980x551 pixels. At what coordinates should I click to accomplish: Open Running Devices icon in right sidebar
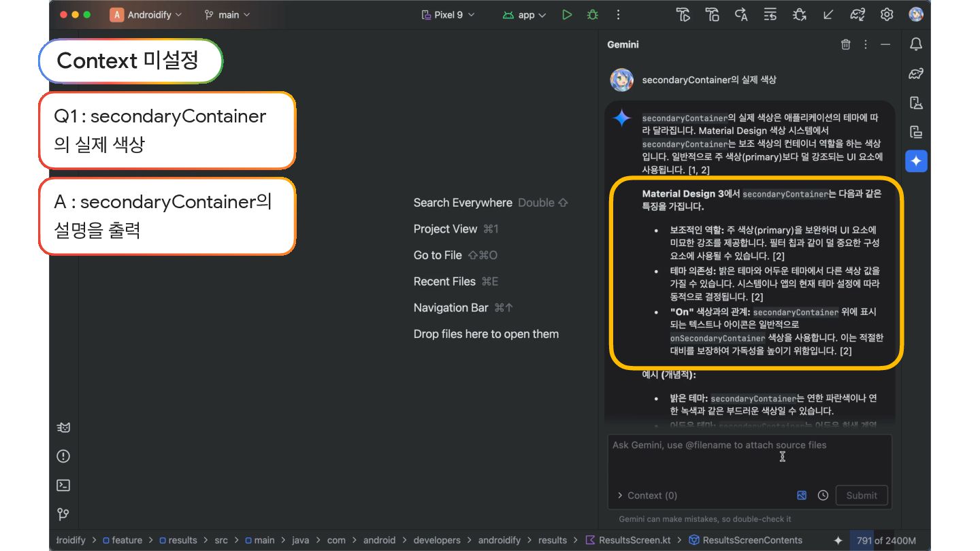point(916,132)
